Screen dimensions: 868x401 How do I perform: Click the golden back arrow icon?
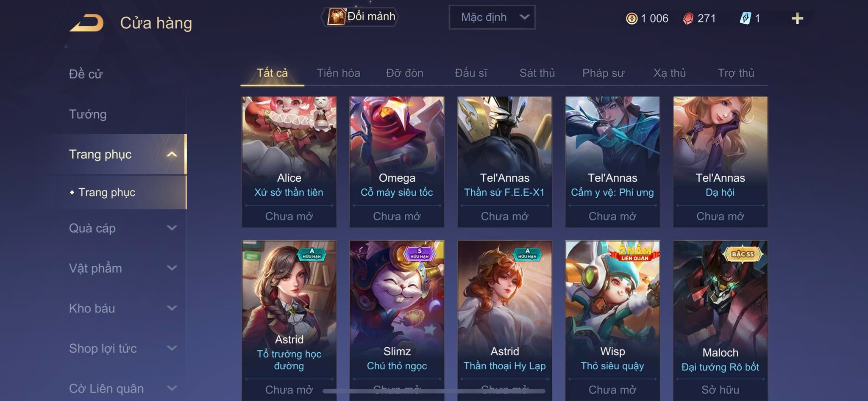(87, 23)
